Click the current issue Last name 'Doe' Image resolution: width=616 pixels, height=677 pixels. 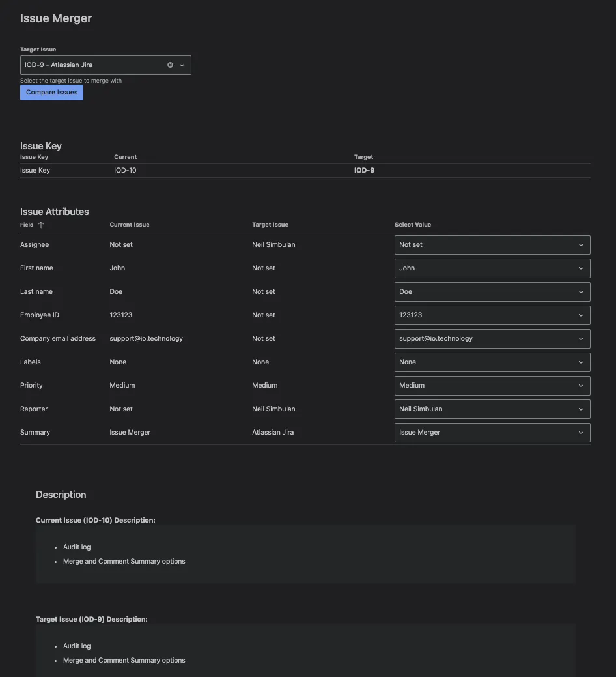coord(116,291)
